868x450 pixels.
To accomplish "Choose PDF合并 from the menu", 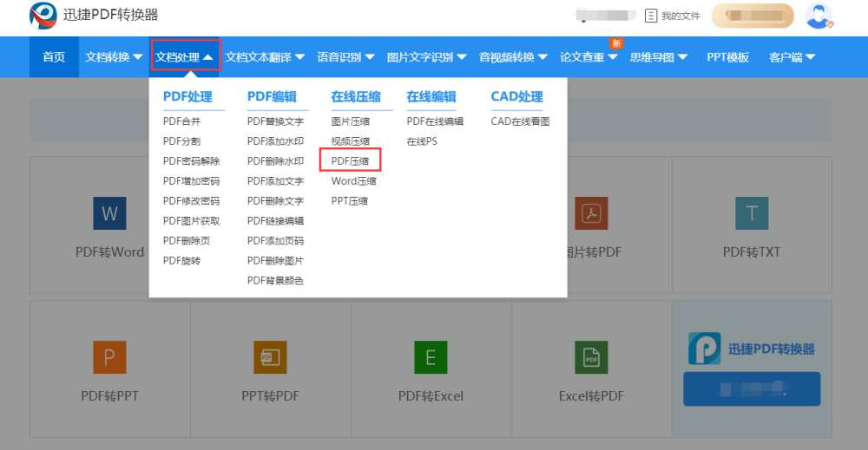I will coord(181,121).
